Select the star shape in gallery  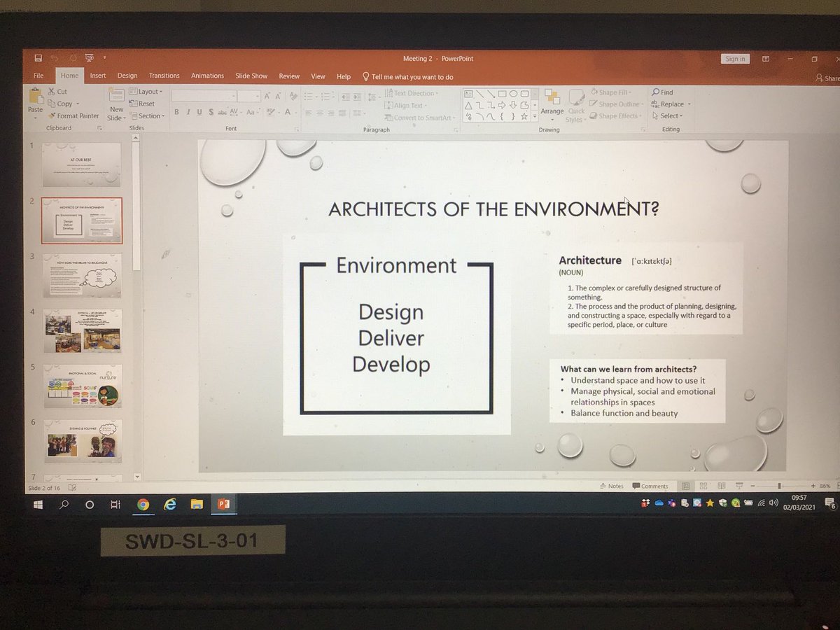524,116
